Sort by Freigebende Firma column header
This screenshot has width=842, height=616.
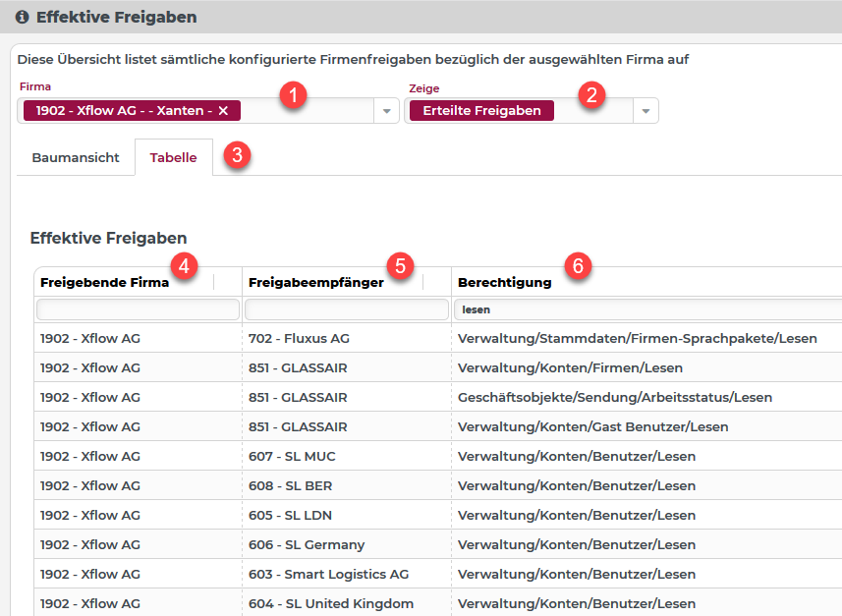click(x=104, y=283)
